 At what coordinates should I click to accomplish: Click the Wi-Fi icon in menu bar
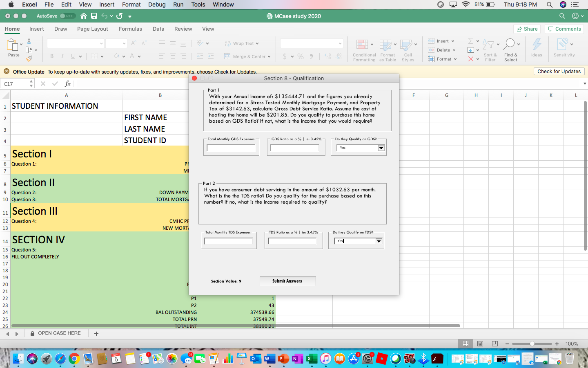[465, 4]
